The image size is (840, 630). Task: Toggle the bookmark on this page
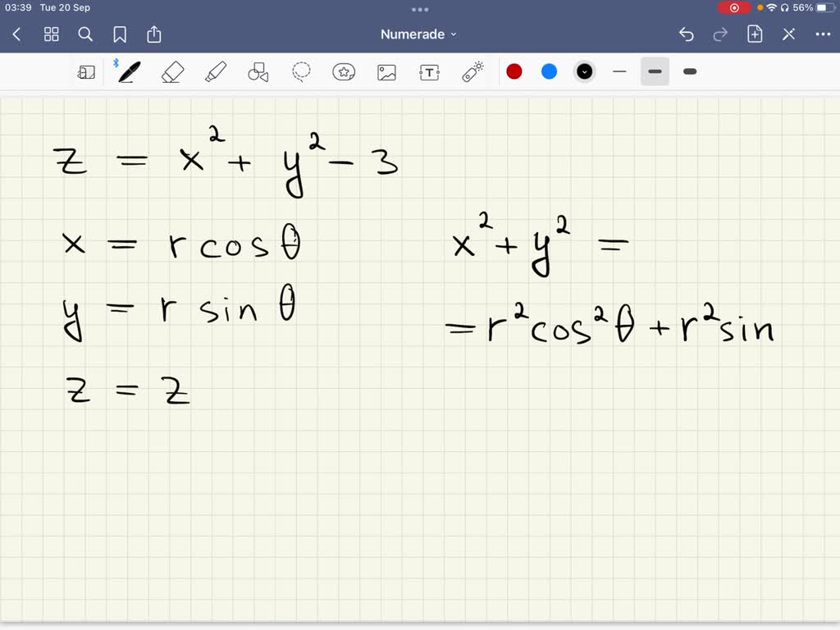coord(120,34)
